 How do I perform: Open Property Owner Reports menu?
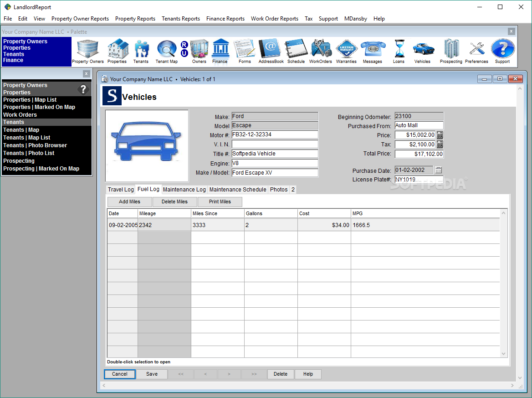(80, 19)
